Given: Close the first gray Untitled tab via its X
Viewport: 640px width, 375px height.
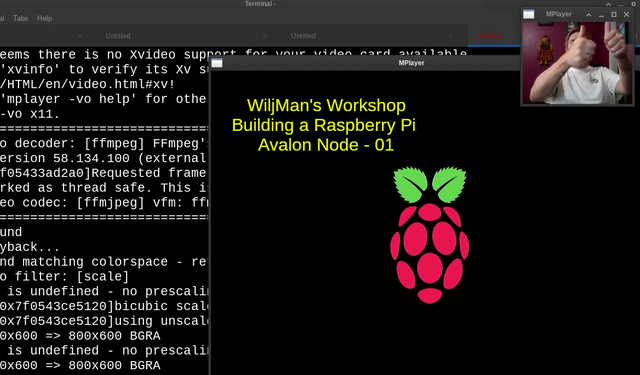Looking at the screenshot, I should 265,36.
